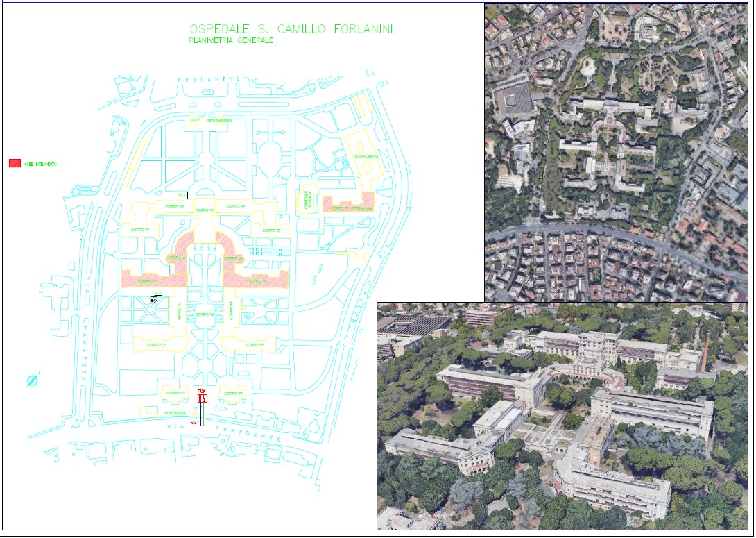Click the small black marker below lower G.E.
This screenshot has height=538, width=756.
point(153,300)
